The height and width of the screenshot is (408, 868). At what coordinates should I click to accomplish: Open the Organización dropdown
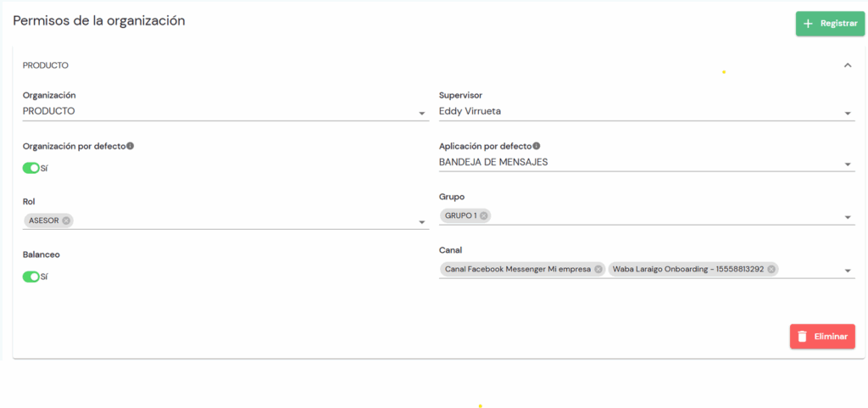click(x=421, y=114)
